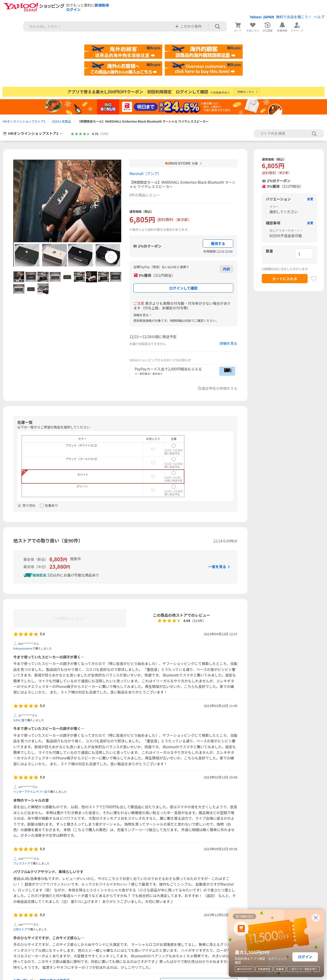Click ヘルプ in the top bar
327x980 pixels.
[x=319, y=17]
